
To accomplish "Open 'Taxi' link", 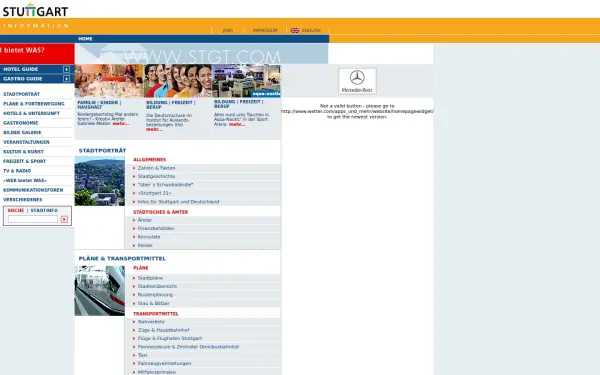I will [x=142, y=355].
